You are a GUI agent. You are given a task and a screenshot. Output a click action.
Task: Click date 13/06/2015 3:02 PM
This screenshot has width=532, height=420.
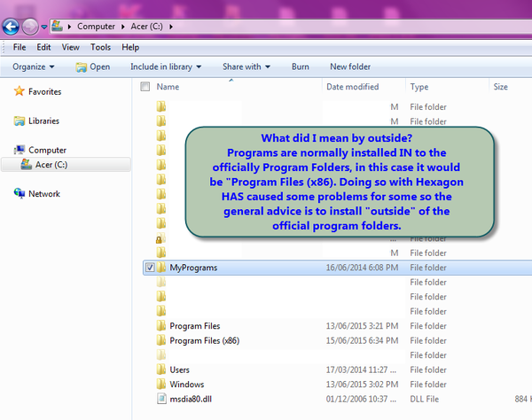pos(362,384)
